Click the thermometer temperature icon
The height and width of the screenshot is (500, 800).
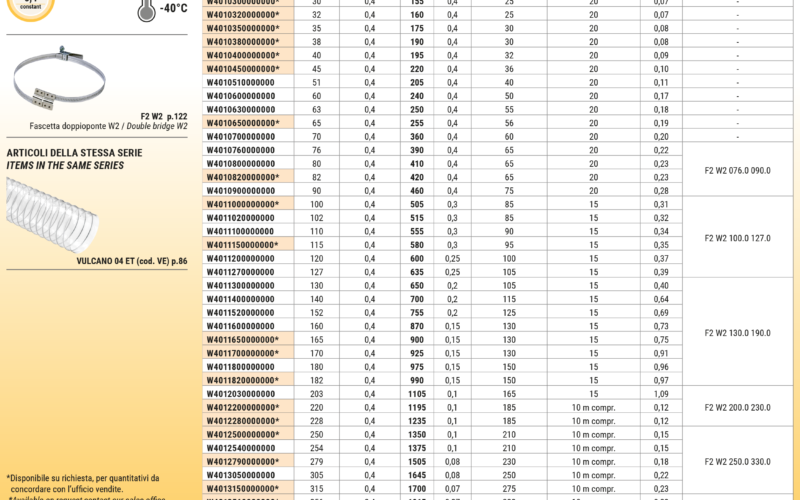145,9
